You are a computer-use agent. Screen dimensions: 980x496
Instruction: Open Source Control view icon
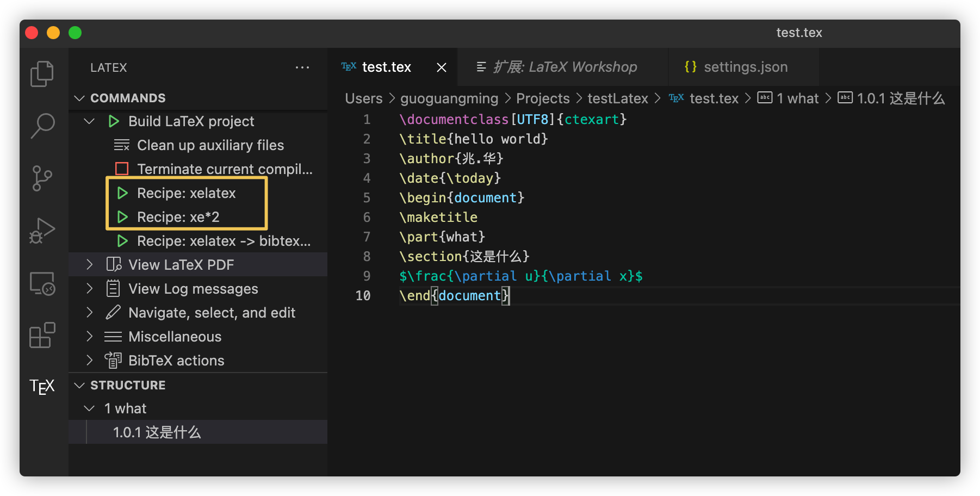[x=42, y=178]
